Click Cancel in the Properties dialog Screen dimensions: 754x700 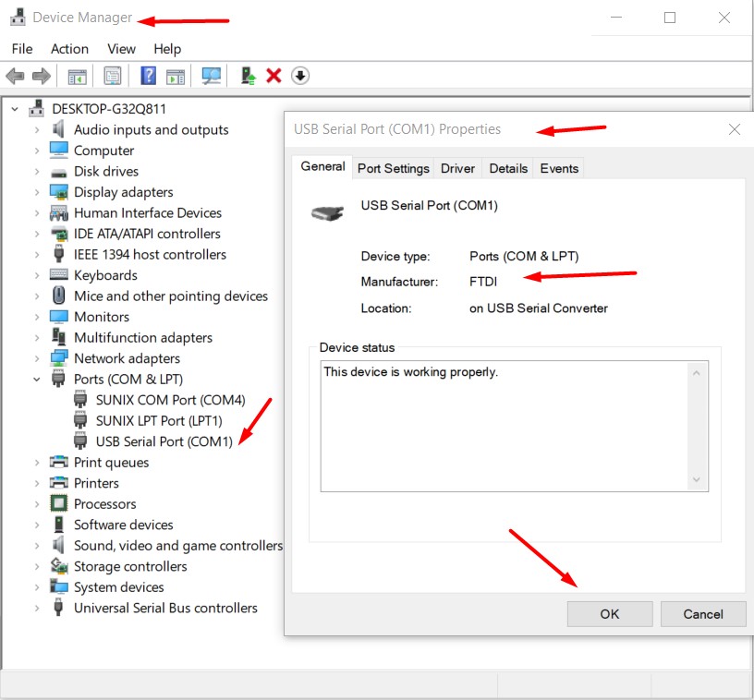(x=703, y=614)
